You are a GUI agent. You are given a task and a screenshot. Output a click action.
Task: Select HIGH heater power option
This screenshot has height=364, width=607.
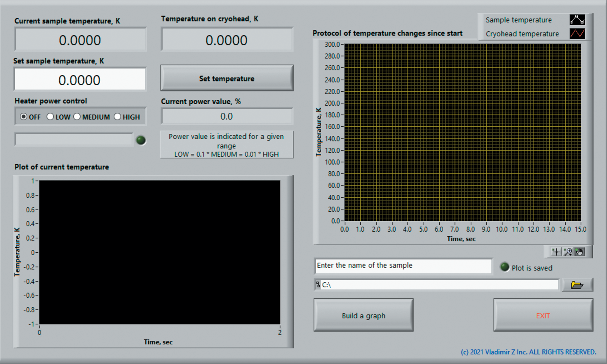117,117
